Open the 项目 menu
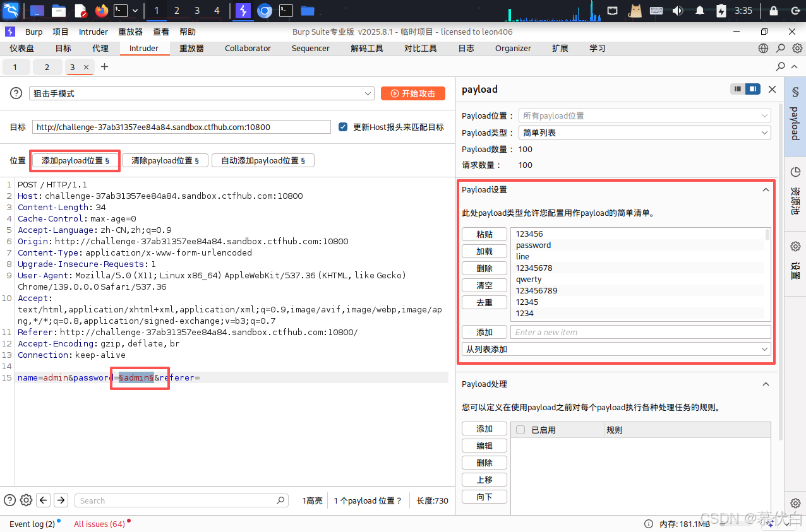The image size is (806, 532). point(61,32)
